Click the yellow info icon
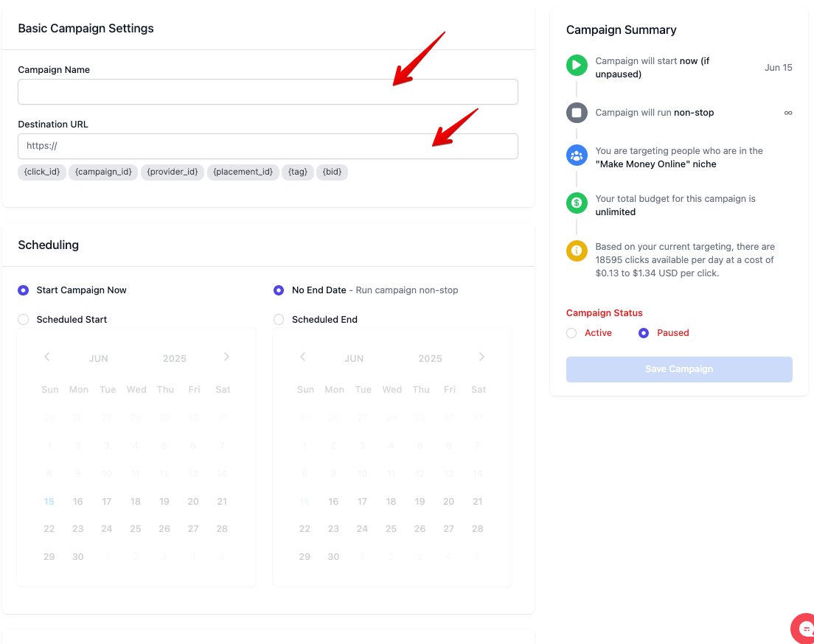Viewport: 814px width, 644px height. click(x=577, y=251)
